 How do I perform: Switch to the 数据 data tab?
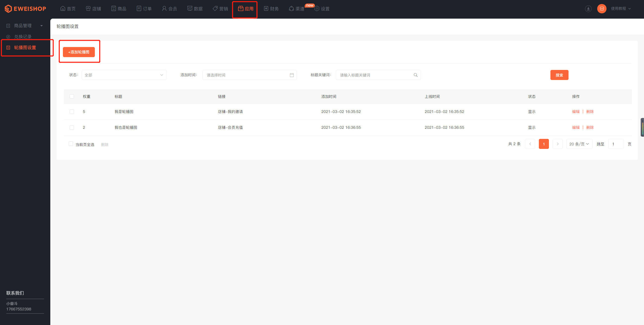pyautogui.click(x=195, y=9)
